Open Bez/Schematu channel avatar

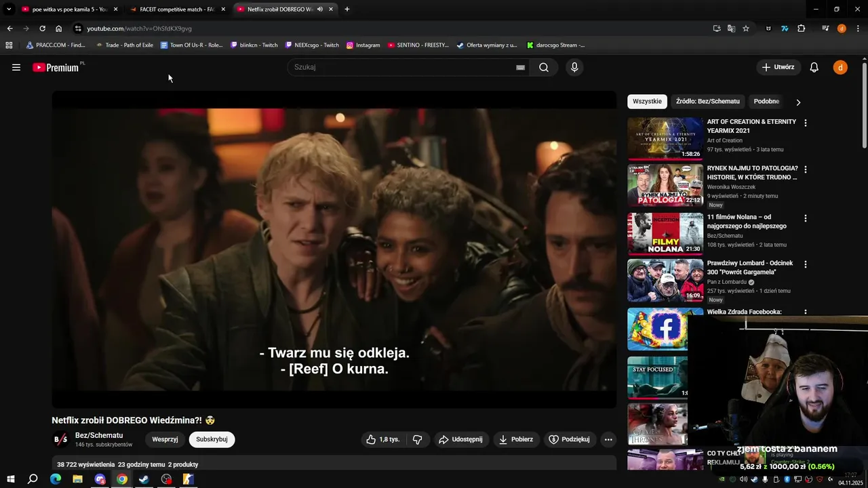coord(60,439)
